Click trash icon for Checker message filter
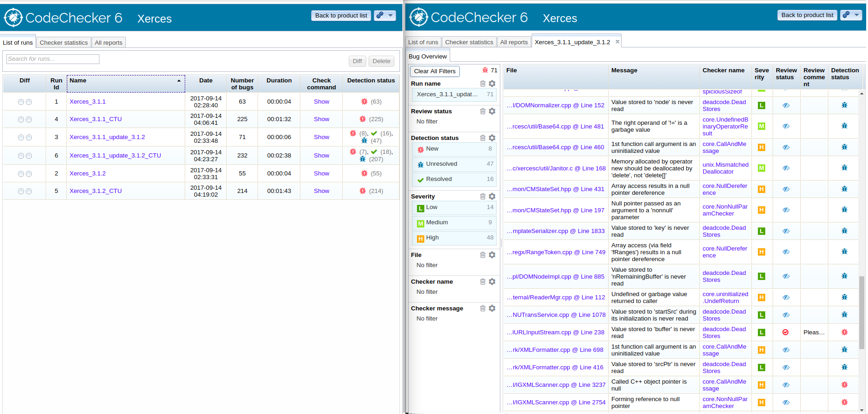The image size is (868, 414). pyautogui.click(x=482, y=309)
